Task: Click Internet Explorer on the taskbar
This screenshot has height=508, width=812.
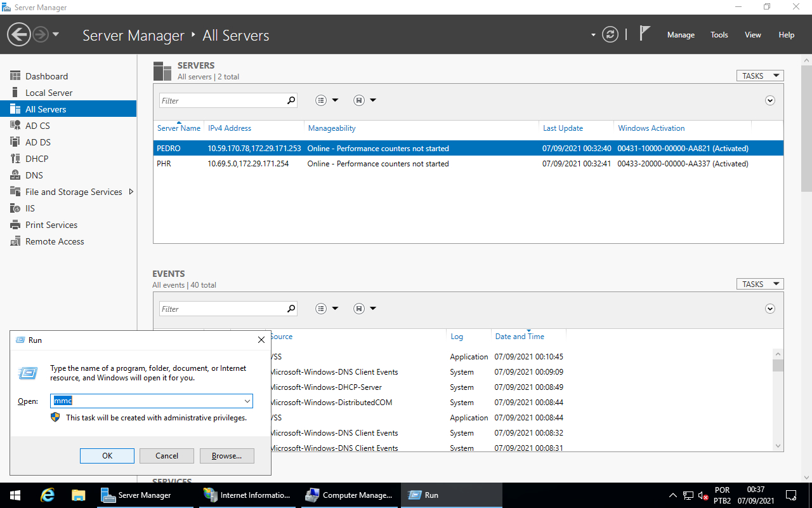Action: pyautogui.click(x=48, y=495)
